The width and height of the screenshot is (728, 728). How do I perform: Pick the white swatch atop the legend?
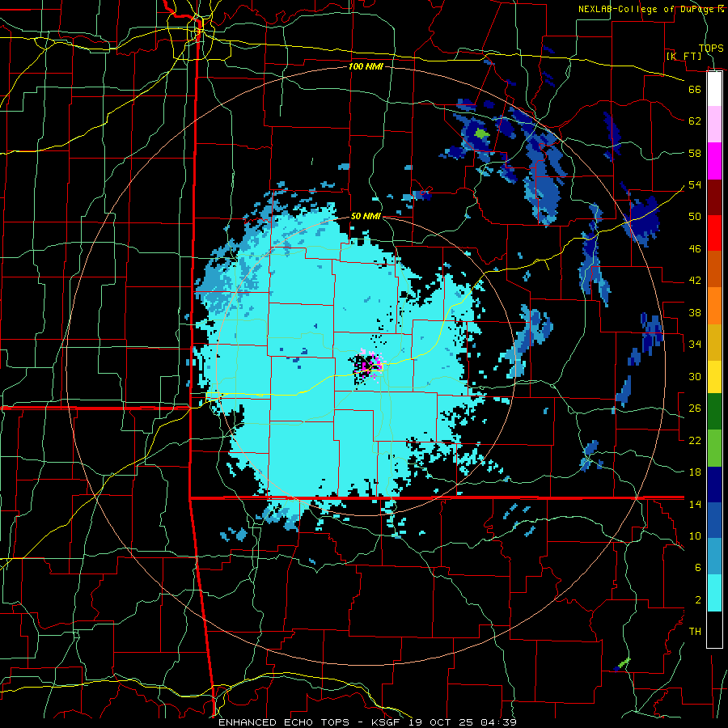click(714, 89)
